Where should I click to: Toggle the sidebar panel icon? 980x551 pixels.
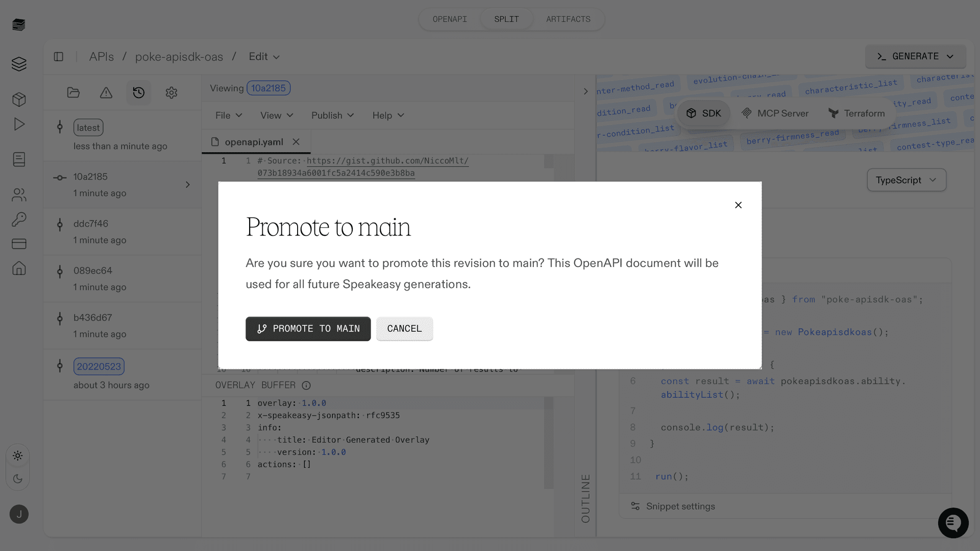[x=59, y=57]
